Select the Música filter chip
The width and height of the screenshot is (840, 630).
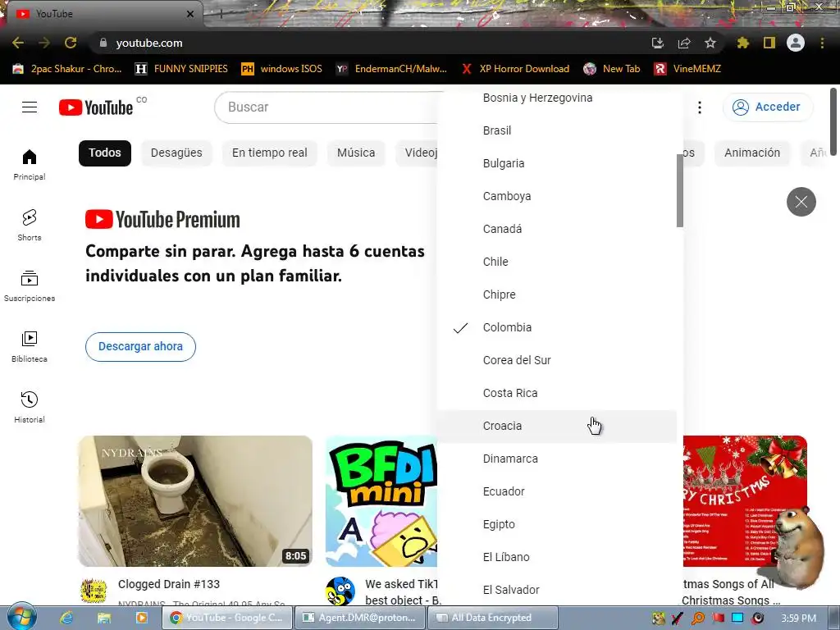coord(356,153)
